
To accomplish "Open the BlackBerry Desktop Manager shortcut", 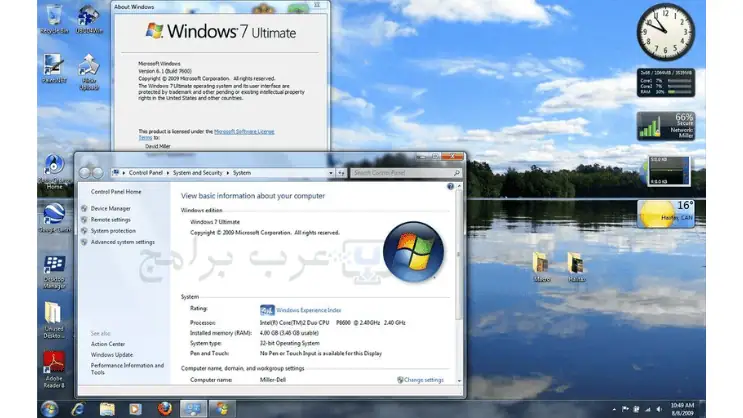I will (x=54, y=272).
